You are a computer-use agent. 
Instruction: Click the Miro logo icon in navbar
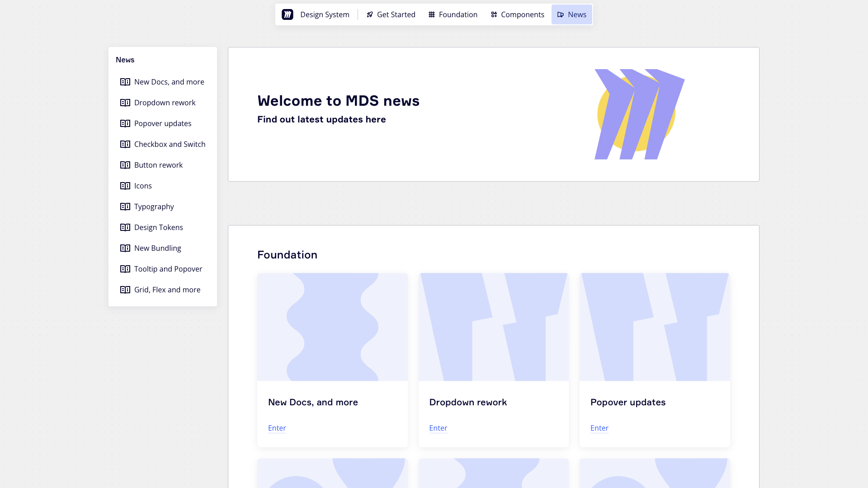[x=288, y=14]
